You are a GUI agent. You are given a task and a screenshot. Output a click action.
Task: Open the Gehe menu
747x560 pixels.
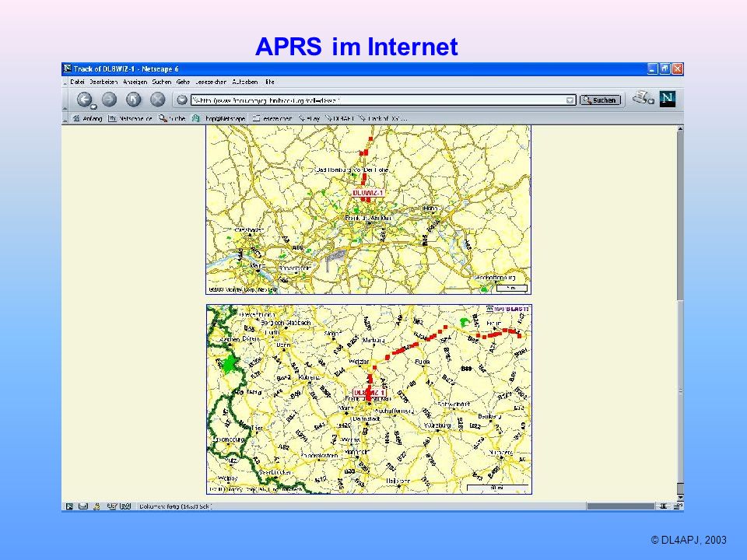click(x=183, y=82)
